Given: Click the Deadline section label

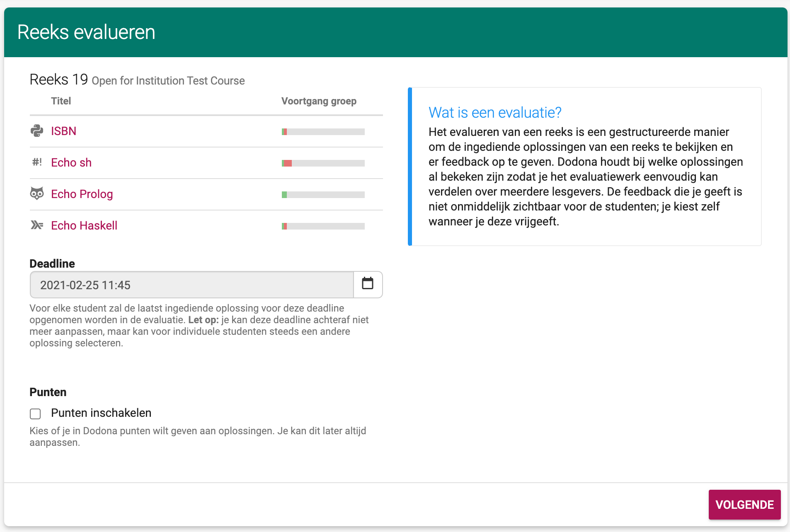Looking at the screenshot, I should [52, 264].
